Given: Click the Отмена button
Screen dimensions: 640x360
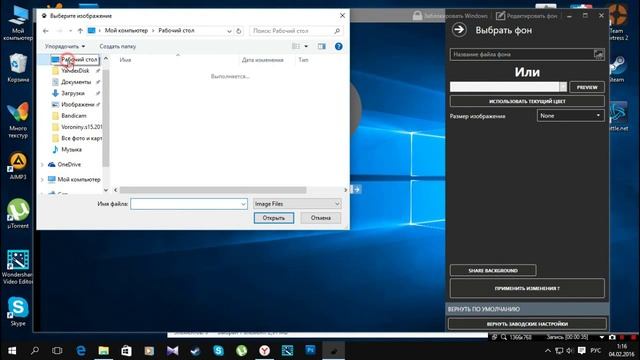Looking at the screenshot, I should point(321,218).
